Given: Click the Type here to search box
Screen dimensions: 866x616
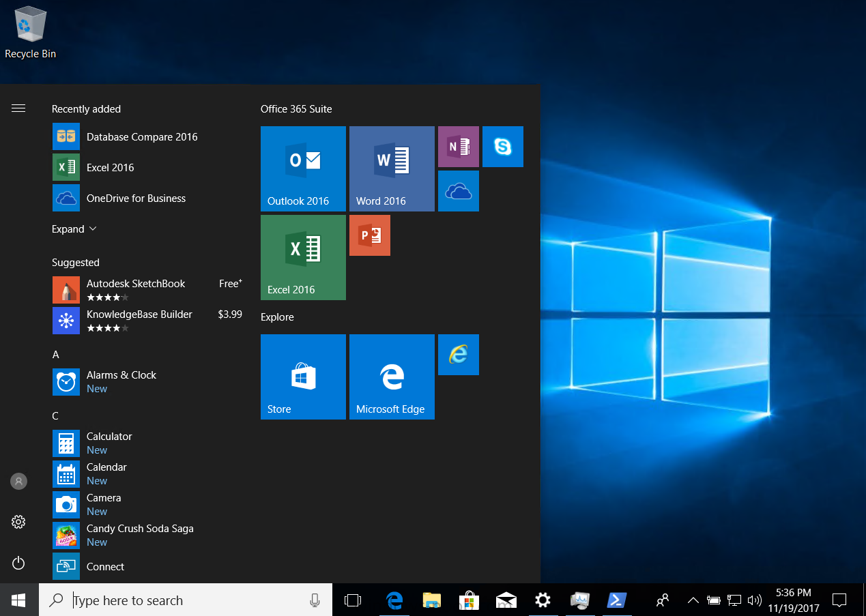Looking at the screenshot, I should [x=186, y=600].
